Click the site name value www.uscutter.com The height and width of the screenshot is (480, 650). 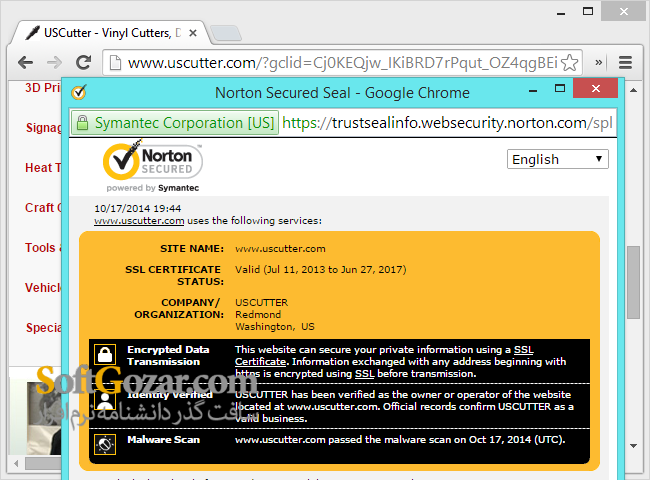(x=280, y=249)
